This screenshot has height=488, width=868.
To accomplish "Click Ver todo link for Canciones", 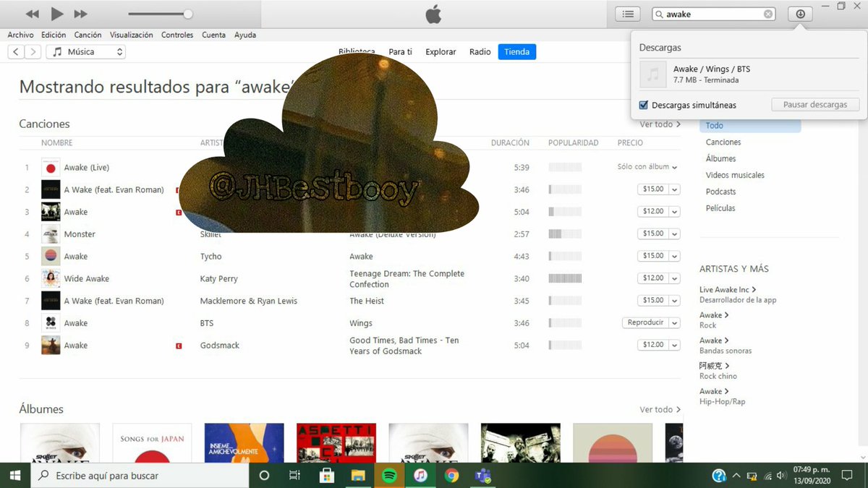I will point(660,124).
